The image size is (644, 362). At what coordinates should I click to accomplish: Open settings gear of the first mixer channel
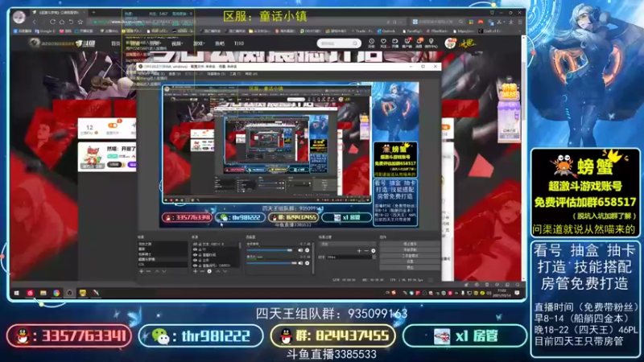click(308, 250)
